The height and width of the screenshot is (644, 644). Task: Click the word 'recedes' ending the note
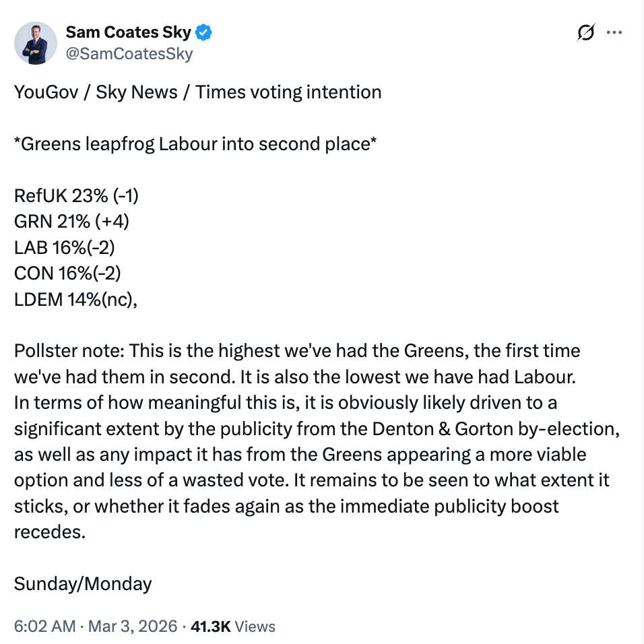pyautogui.click(x=49, y=532)
